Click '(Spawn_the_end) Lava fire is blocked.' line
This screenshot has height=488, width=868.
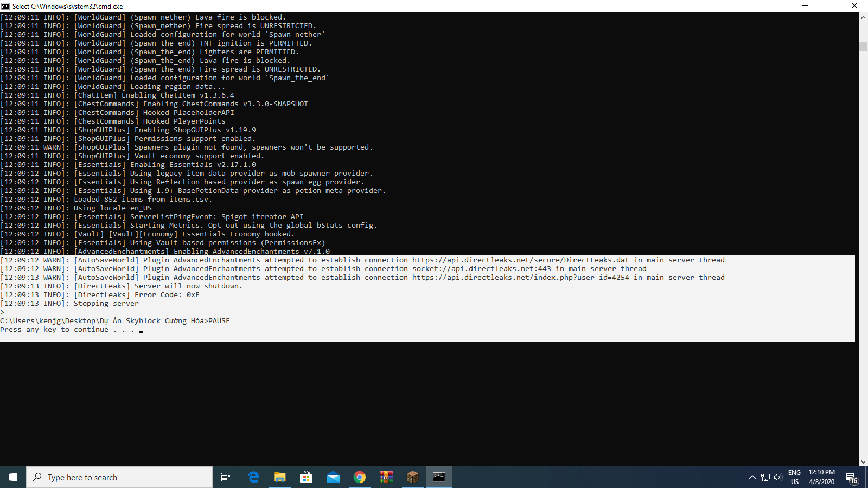coord(145,61)
